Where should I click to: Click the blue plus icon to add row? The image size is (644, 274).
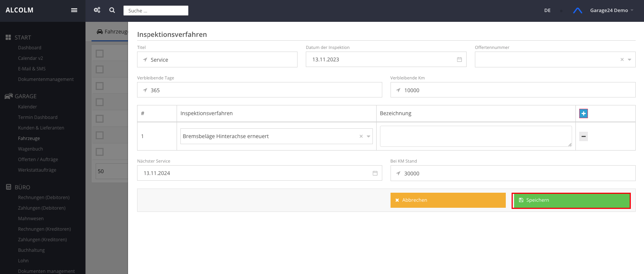click(x=583, y=113)
